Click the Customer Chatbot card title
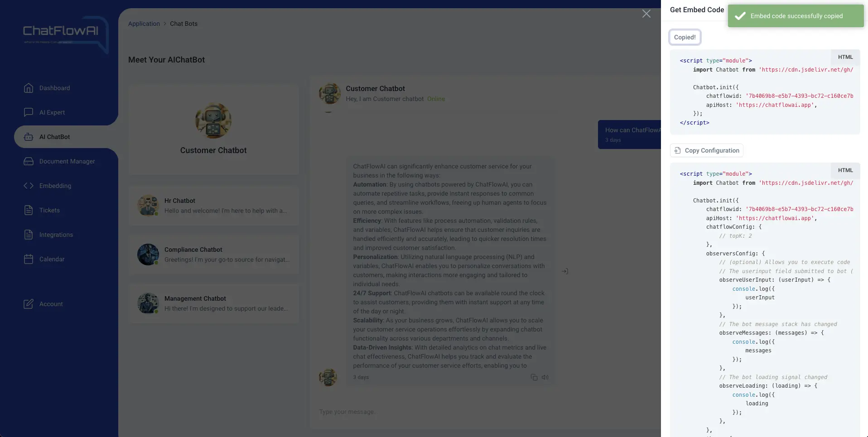The height and width of the screenshot is (437, 868). [213, 150]
